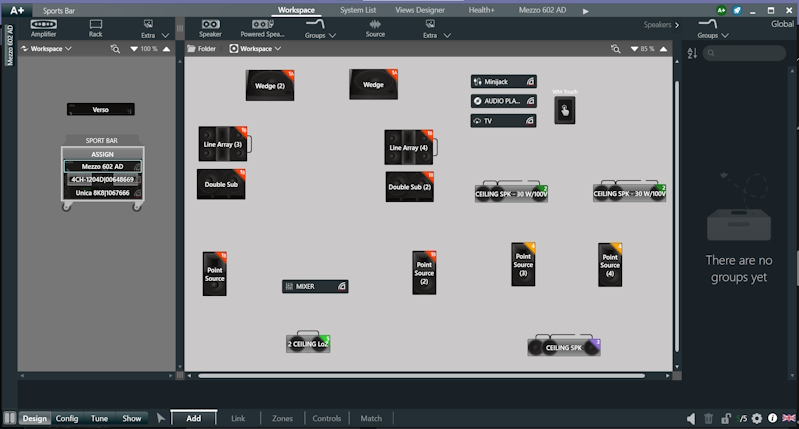Click the Rack icon in toolbar

pos(96,24)
